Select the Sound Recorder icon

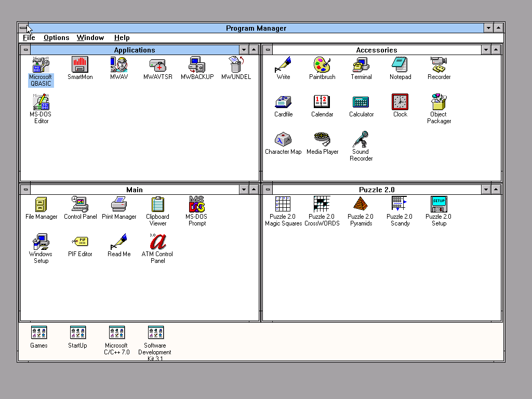[361, 140]
